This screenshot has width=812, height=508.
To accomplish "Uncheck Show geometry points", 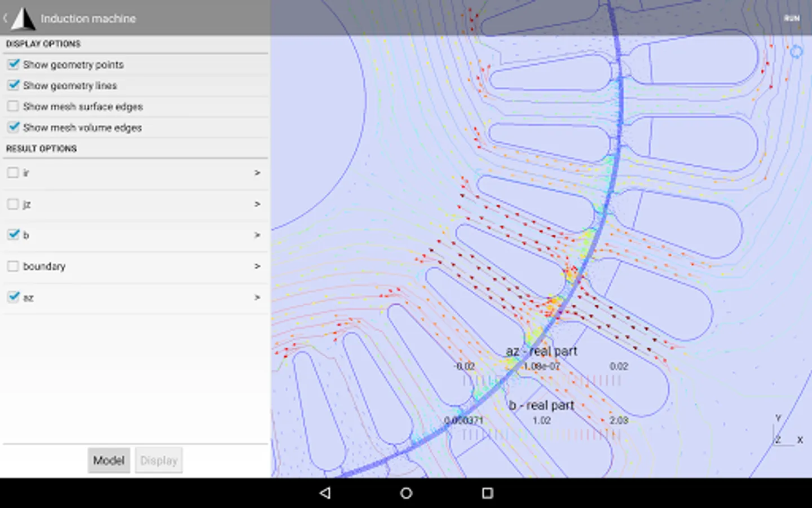I will tap(14, 64).
